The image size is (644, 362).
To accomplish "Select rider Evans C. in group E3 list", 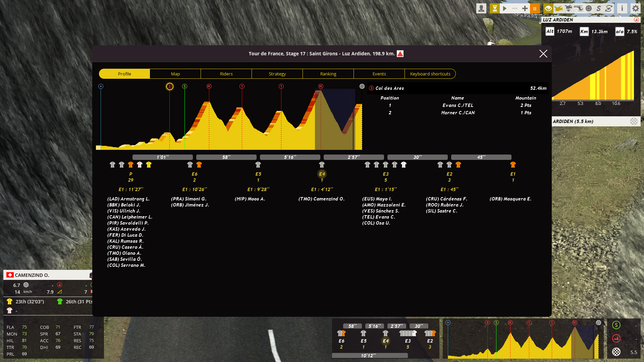I will (379, 217).
